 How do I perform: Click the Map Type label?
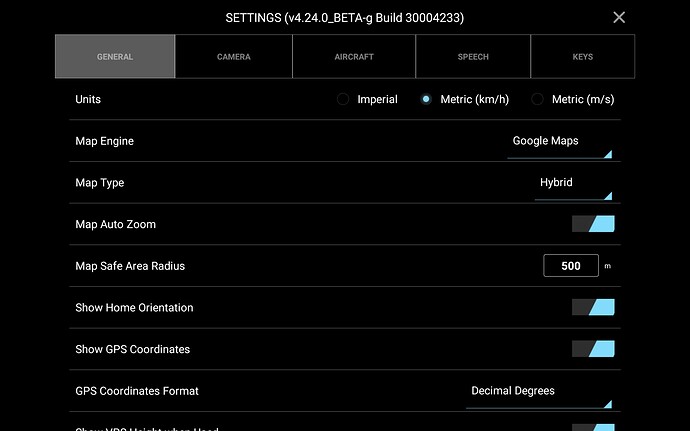tap(99, 183)
